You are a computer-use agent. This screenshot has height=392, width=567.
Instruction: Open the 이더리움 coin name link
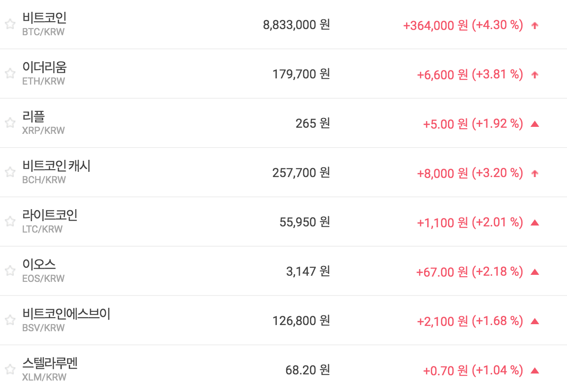point(45,67)
